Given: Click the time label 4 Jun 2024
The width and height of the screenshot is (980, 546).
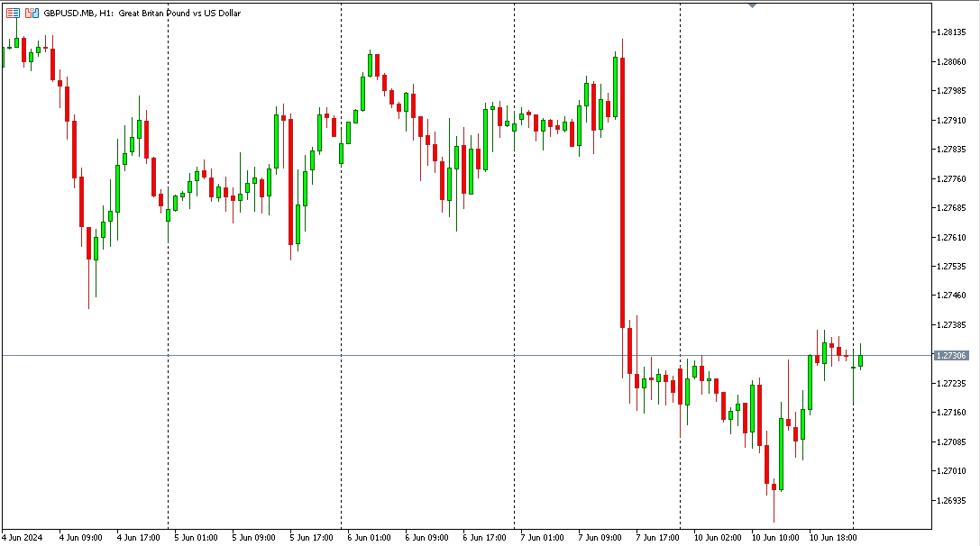Looking at the screenshot, I should pos(22,537).
